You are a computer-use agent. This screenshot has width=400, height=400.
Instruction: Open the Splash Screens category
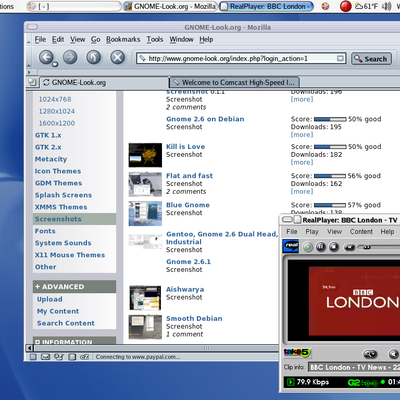pyautogui.click(x=63, y=195)
